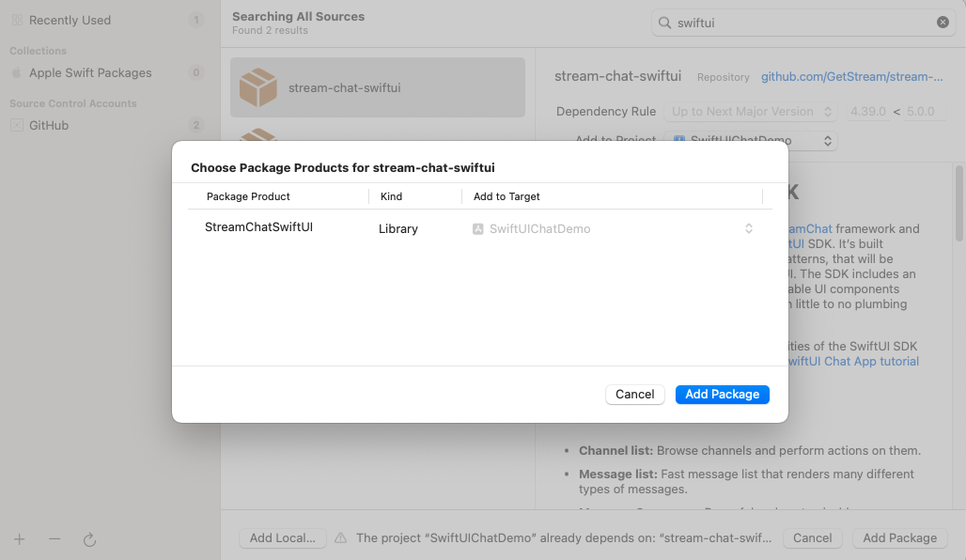Click the Package Product column header
966x560 pixels.
248,196
